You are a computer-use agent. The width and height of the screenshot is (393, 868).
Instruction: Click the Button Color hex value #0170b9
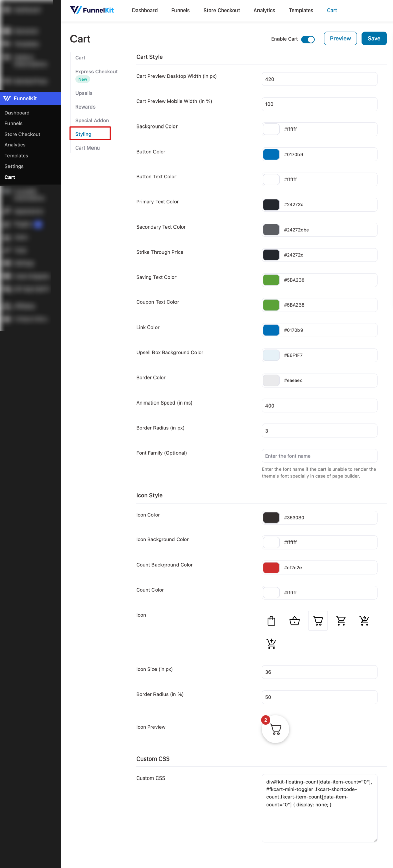(x=293, y=155)
